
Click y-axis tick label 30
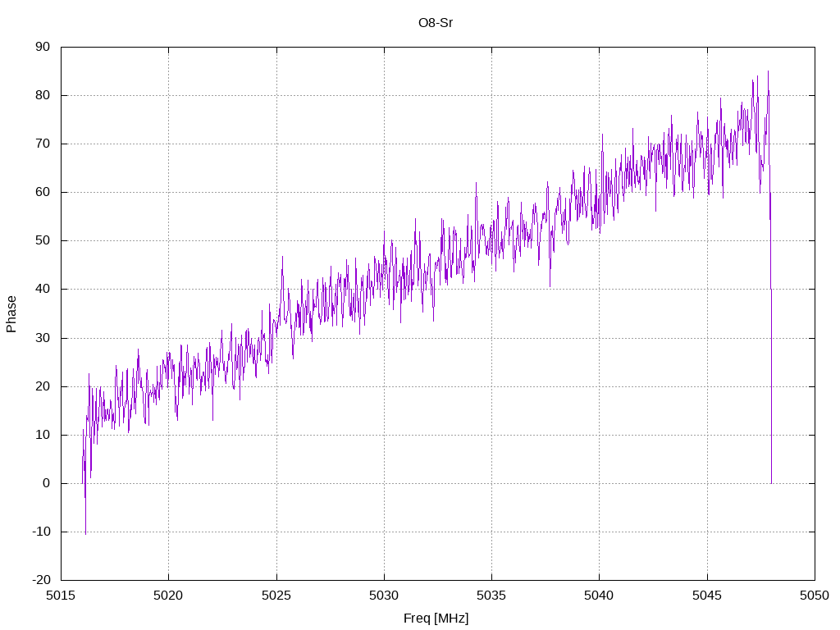(x=43, y=338)
